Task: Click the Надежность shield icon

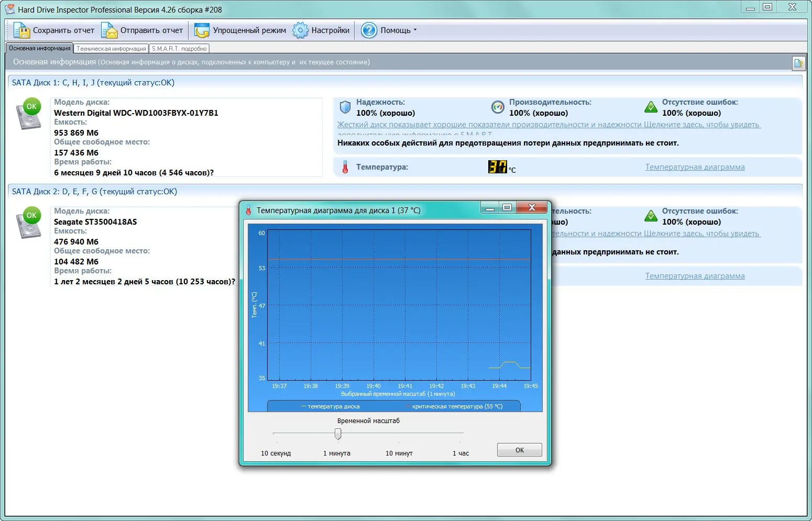Action: (345, 107)
